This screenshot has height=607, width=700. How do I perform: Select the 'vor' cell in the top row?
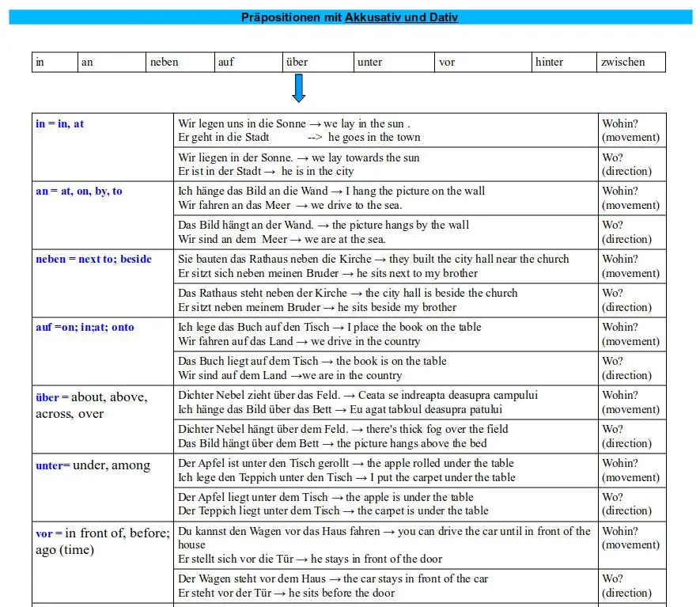pos(483,62)
